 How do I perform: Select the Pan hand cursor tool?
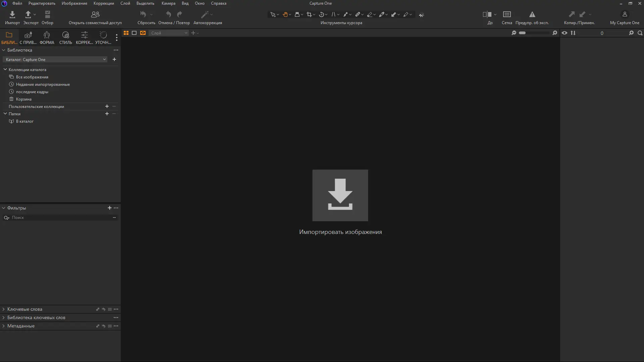click(285, 14)
